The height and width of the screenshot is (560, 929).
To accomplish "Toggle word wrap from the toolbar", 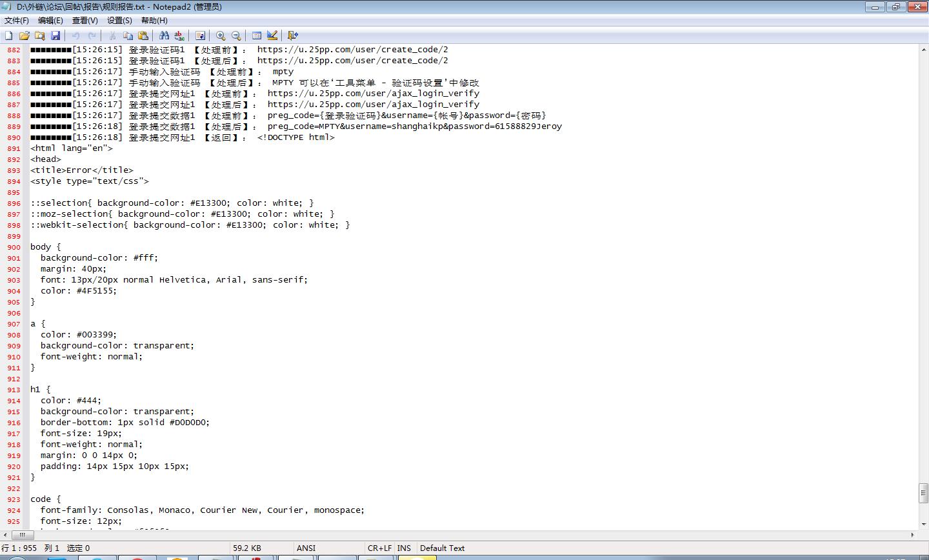I will pos(200,35).
